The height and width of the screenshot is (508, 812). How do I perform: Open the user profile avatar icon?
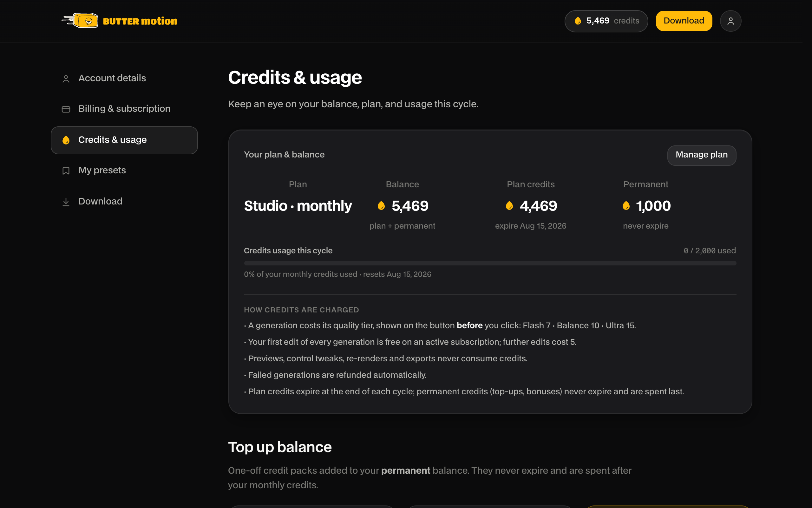pos(730,21)
